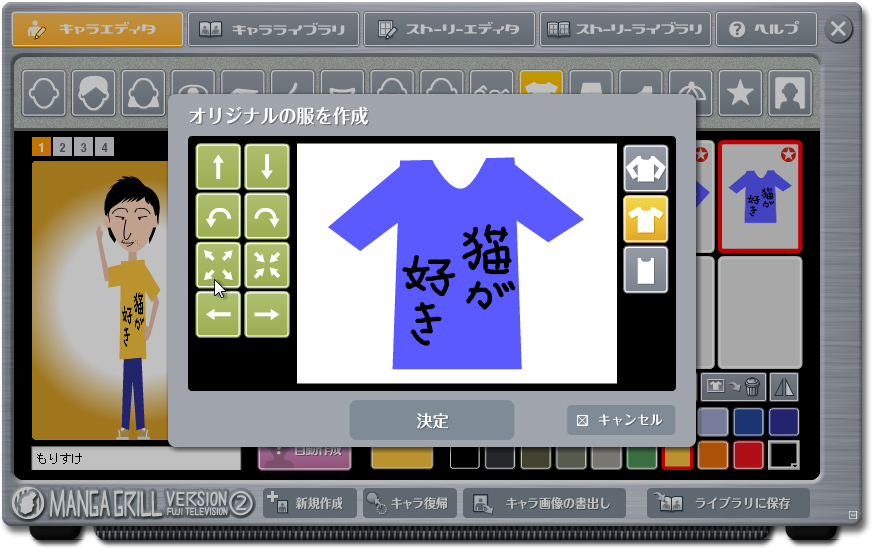Shrink the design with inward arrows

267,265
